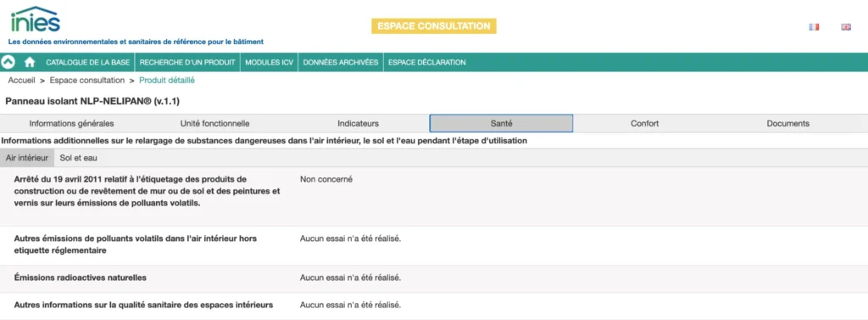Image resolution: width=868 pixels, height=320 pixels.
Task: Click 'Aucun essai' value for Autres émissions row
Action: 350,239
